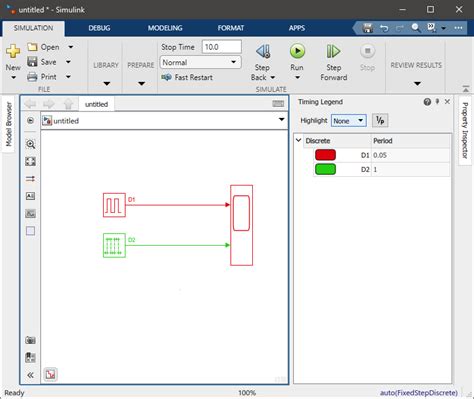Expand the PREPARE section
Image resolution: width=474 pixels, height=399 pixels.
coord(141,83)
